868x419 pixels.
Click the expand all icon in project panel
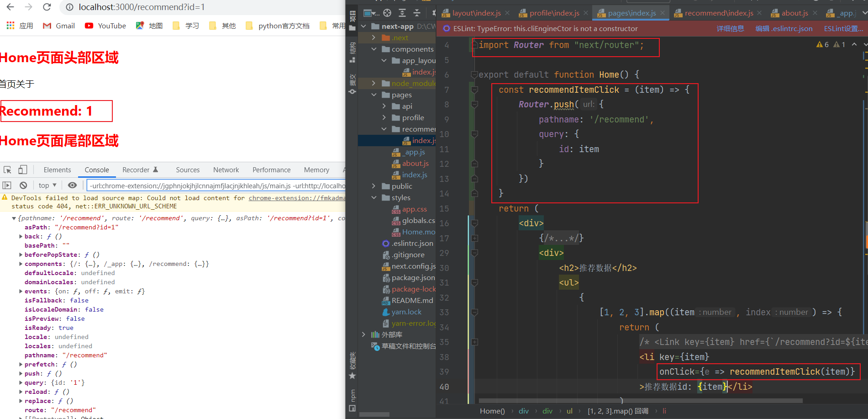(402, 13)
